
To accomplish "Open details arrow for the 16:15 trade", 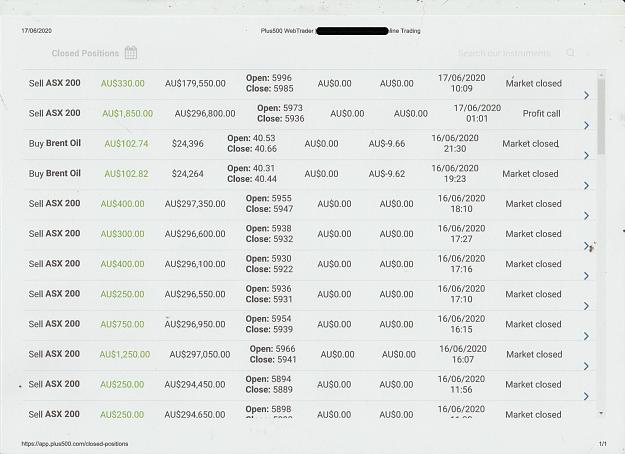I will click(x=586, y=336).
